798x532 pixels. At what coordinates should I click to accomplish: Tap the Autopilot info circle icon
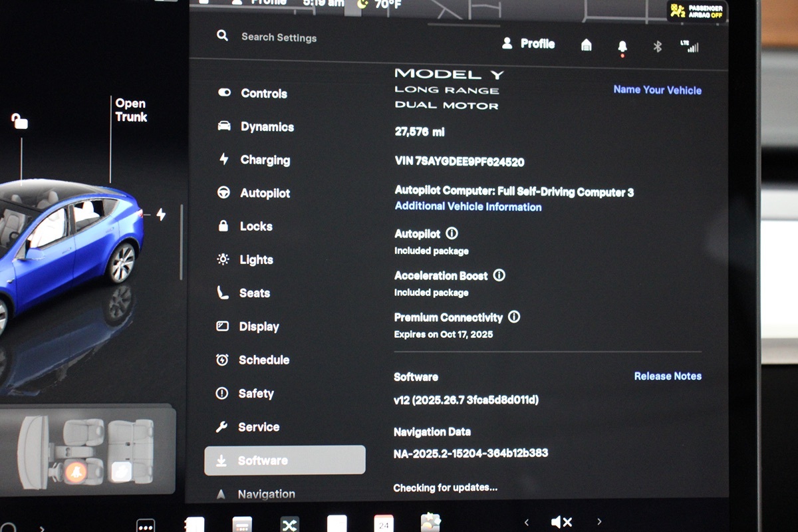tap(452, 233)
